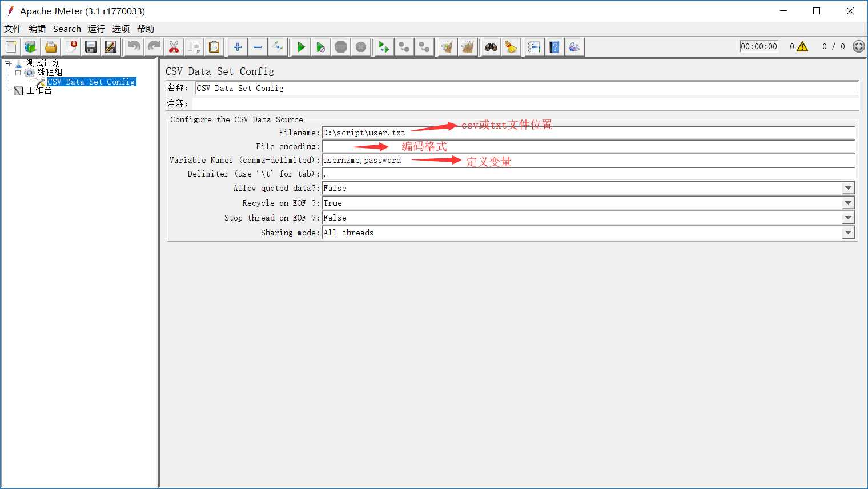Open an existing test plan file
868x489 pixels.
51,47
